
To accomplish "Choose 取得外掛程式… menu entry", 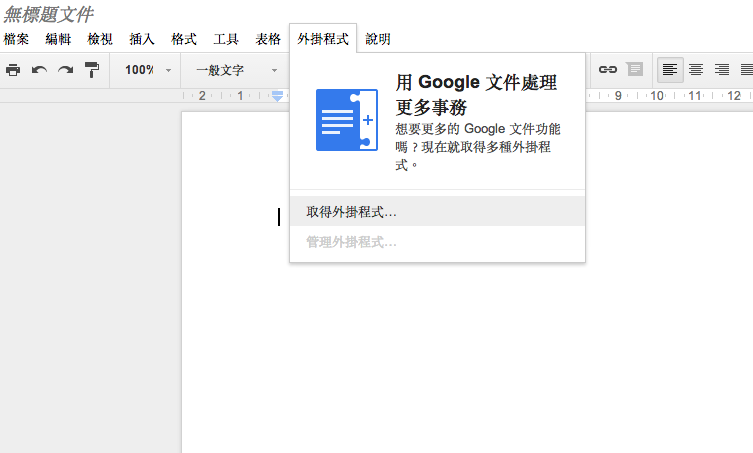I will point(437,211).
